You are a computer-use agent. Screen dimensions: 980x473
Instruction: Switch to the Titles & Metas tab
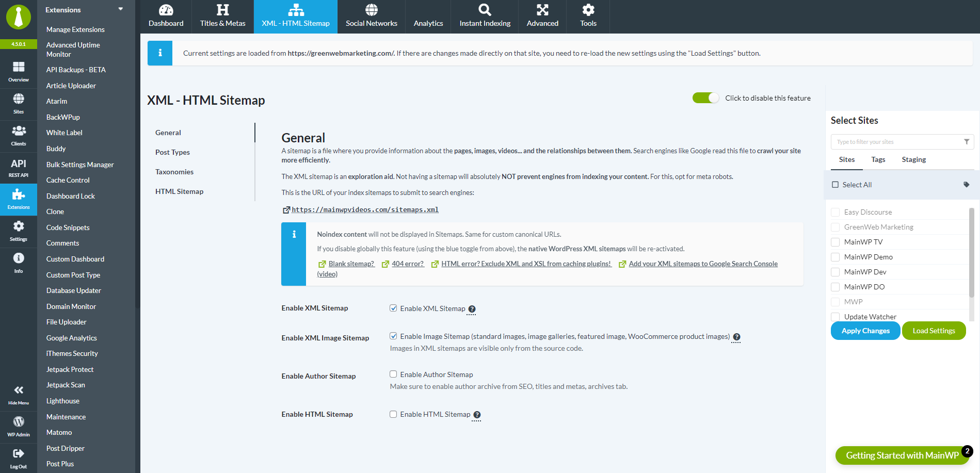click(223, 17)
